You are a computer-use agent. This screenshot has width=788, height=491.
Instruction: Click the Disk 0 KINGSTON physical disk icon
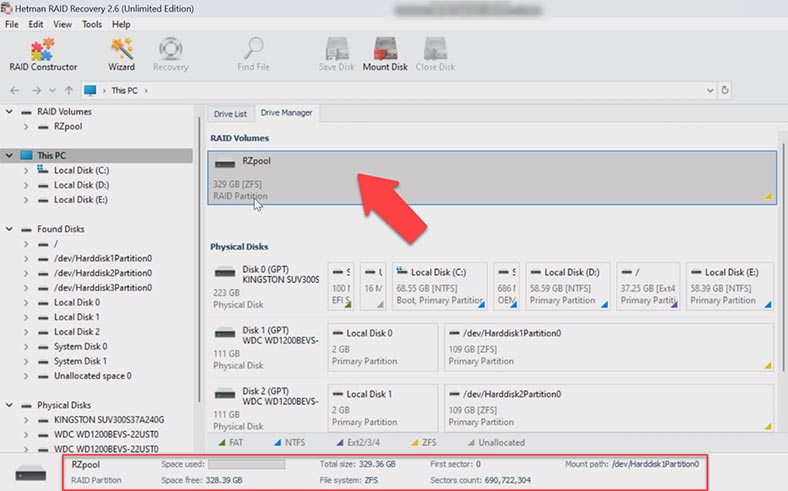point(225,273)
